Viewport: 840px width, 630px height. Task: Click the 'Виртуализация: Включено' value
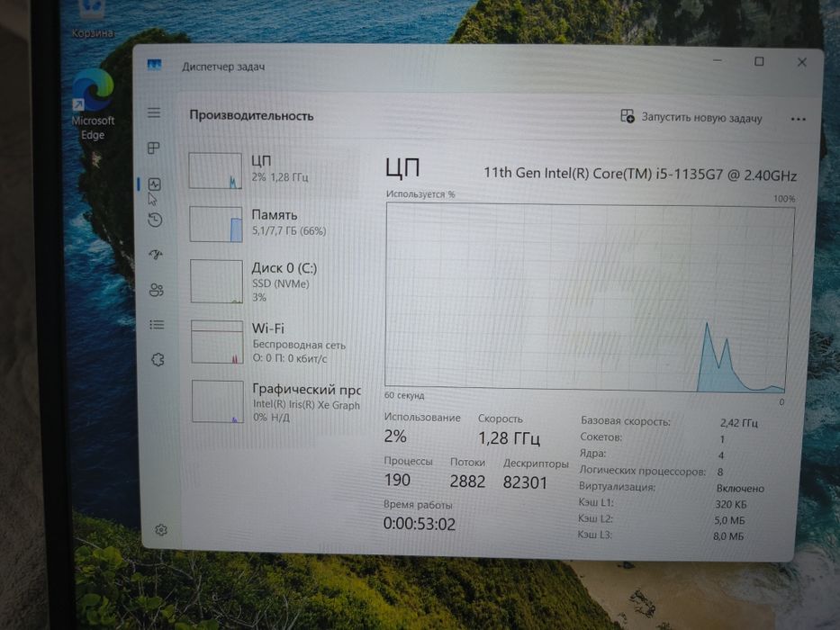[x=740, y=488]
